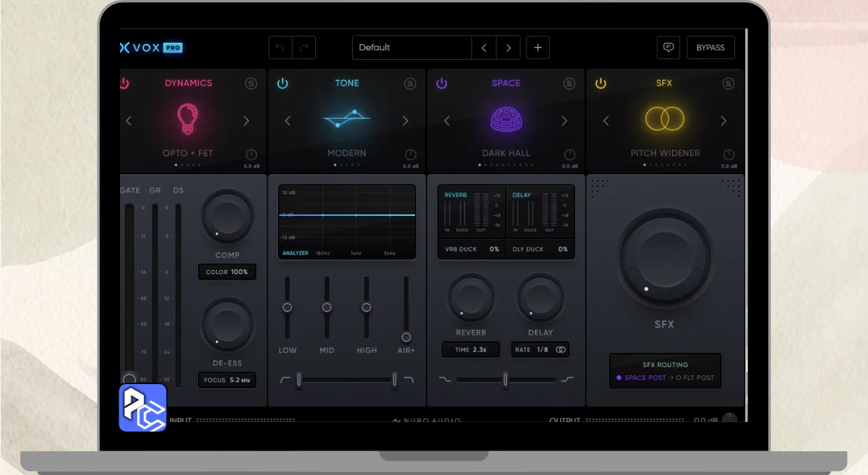Select Space Post in SFX Routing

pos(642,377)
